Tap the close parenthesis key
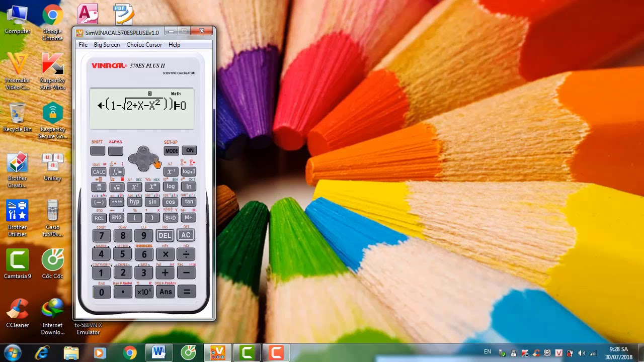Viewport: 644px width, 362px height. (x=152, y=218)
